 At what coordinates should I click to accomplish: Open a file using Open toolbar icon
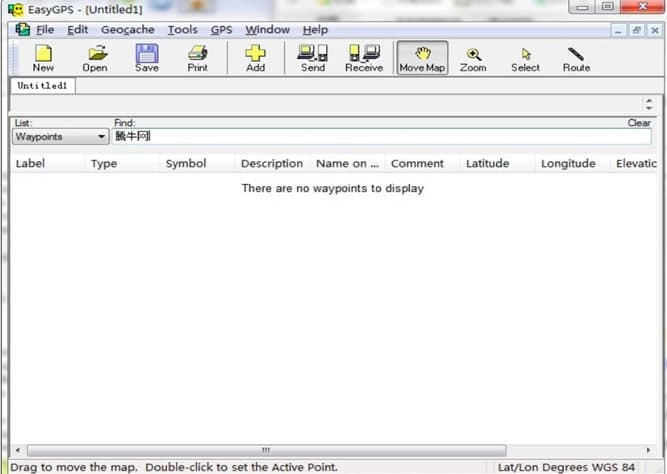pyautogui.click(x=95, y=58)
